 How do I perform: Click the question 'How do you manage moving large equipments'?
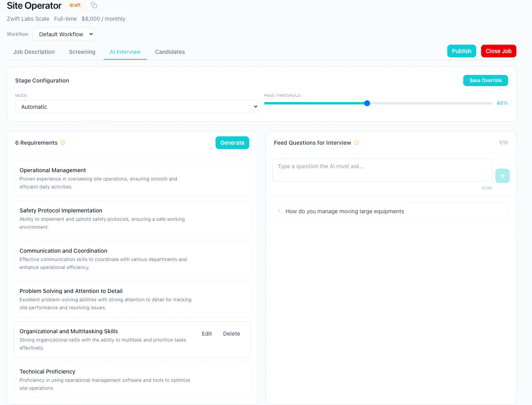[391, 211]
